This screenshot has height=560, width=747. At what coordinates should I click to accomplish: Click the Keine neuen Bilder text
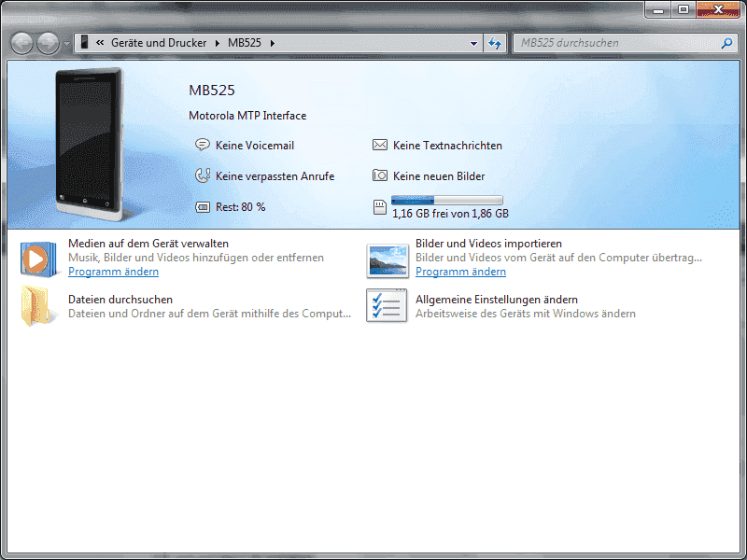point(439,176)
